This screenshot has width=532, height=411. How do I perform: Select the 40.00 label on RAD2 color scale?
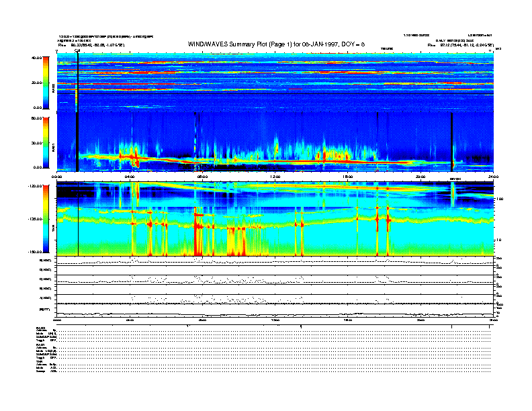(37, 58)
